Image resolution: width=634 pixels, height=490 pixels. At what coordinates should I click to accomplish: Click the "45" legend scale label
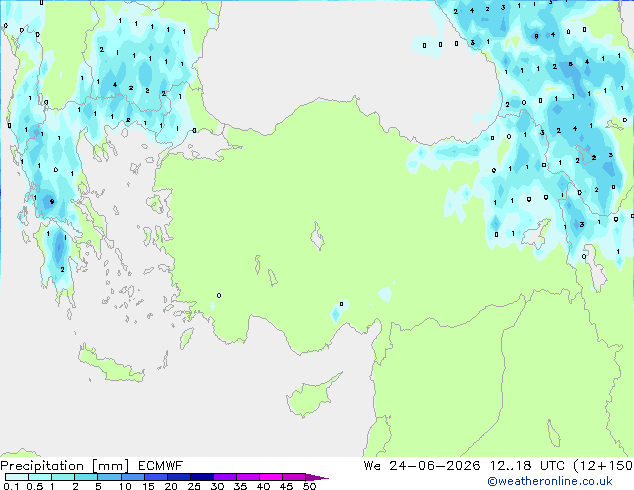[x=286, y=486]
